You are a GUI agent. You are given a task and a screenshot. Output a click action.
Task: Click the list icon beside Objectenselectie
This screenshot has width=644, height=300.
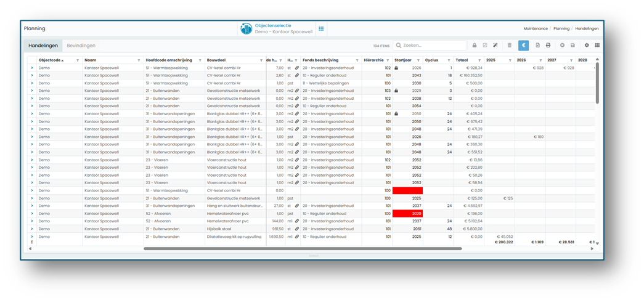[x=321, y=29]
